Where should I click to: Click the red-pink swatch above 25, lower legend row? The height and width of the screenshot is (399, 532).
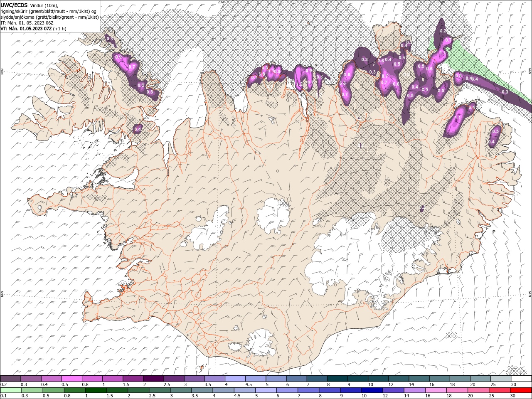point(500,390)
